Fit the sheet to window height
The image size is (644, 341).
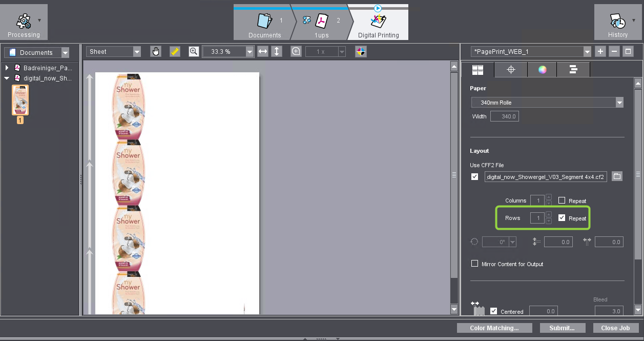point(276,51)
